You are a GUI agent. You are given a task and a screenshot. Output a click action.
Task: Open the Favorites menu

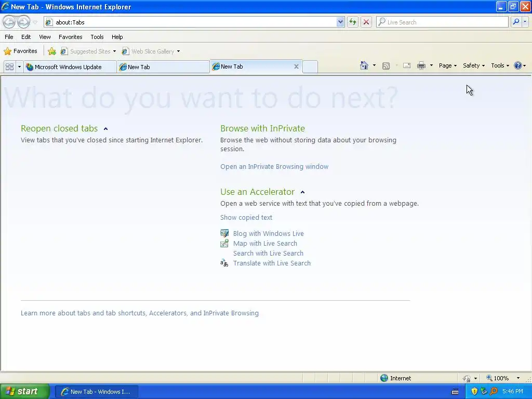pyautogui.click(x=70, y=37)
